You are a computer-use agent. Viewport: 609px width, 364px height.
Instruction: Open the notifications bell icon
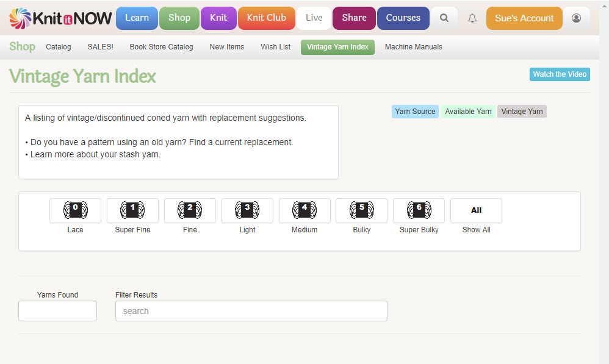(472, 18)
